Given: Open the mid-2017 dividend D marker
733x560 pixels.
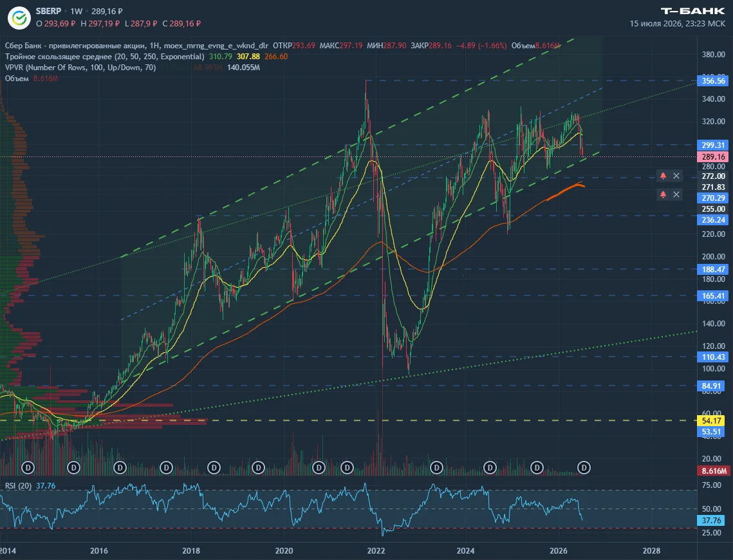Looking at the screenshot, I should [x=167, y=467].
